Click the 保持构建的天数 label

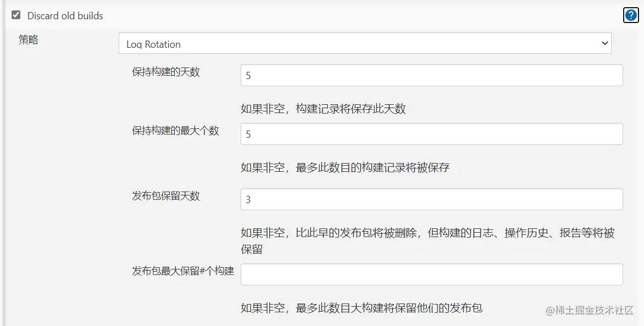pos(166,72)
